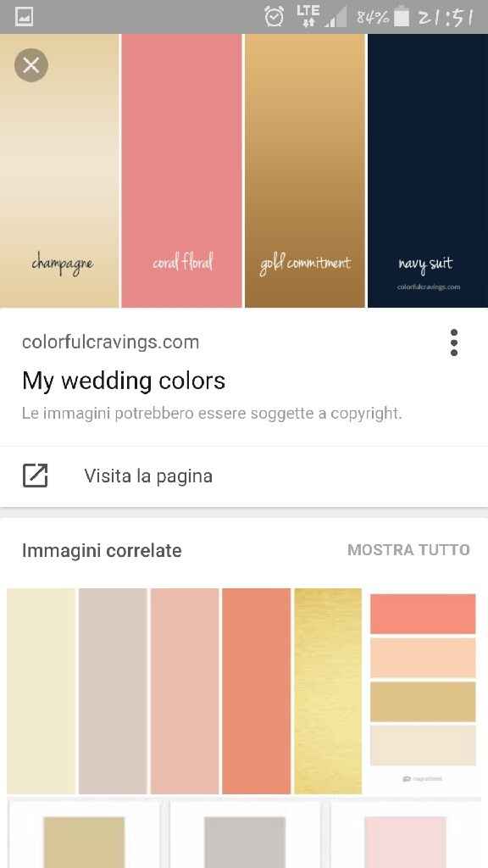488x868 pixels.
Task: Open My wedding colors title
Action: click(x=124, y=381)
